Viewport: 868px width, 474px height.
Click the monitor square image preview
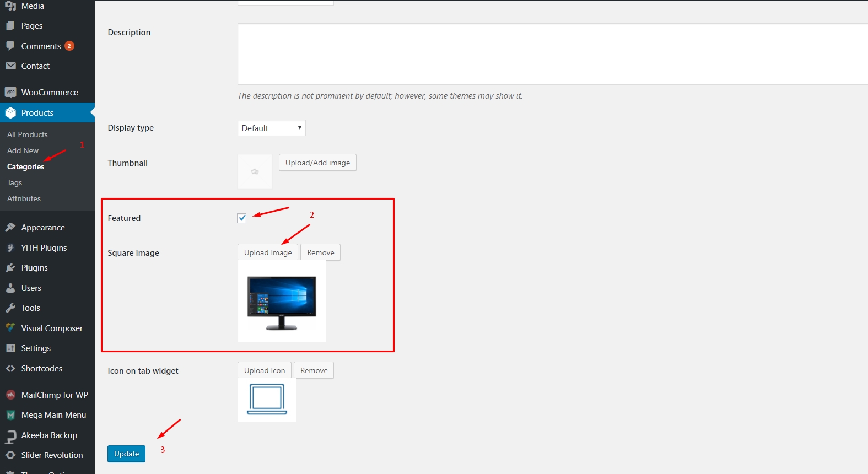tap(282, 301)
